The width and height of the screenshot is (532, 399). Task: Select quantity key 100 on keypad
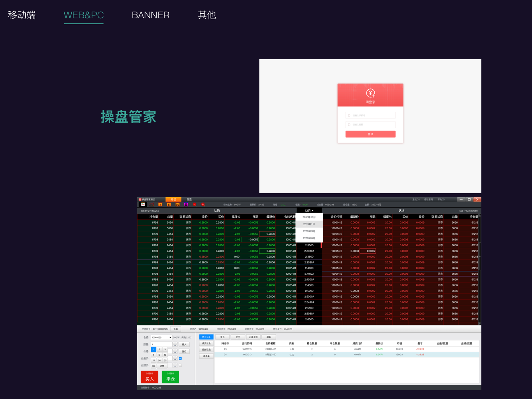coord(153,366)
